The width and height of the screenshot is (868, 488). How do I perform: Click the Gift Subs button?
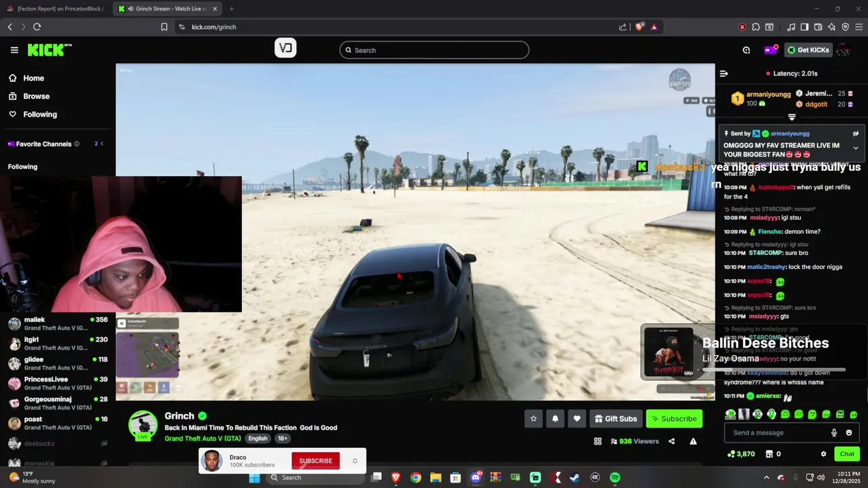click(616, 419)
